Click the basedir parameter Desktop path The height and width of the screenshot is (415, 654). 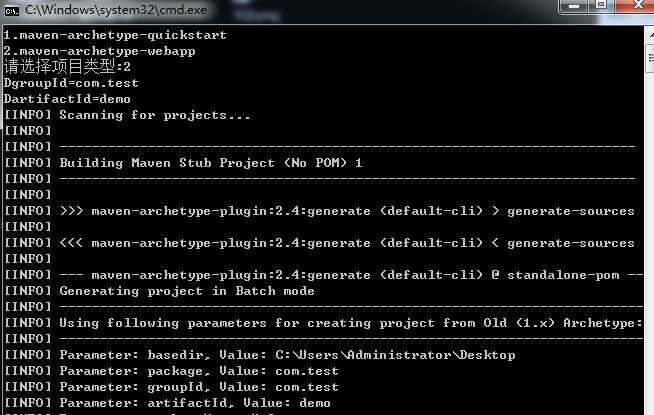click(395, 355)
